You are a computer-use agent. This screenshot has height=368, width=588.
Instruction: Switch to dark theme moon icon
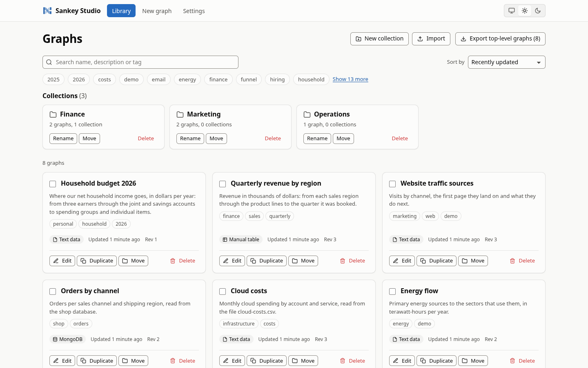(x=538, y=11)
